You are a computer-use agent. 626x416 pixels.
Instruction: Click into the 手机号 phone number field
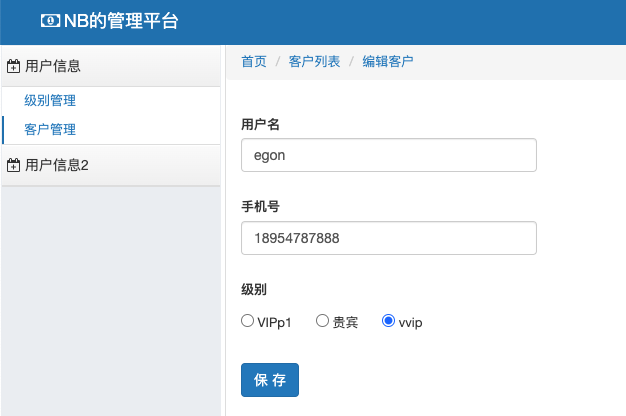point(389,238)
